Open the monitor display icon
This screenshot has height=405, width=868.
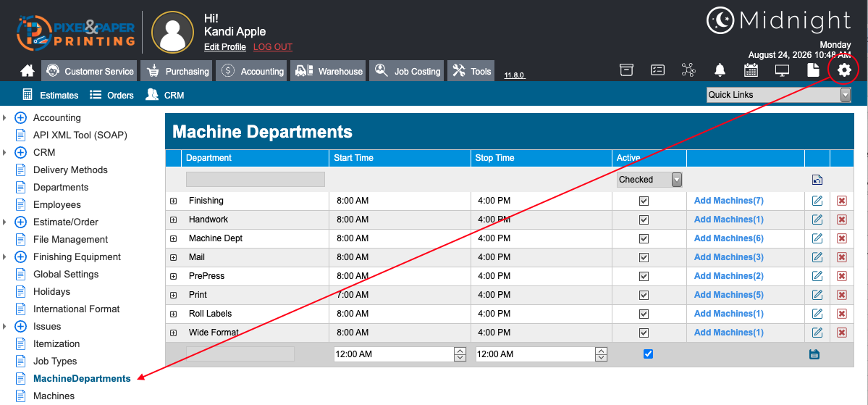tap(782, 70)
